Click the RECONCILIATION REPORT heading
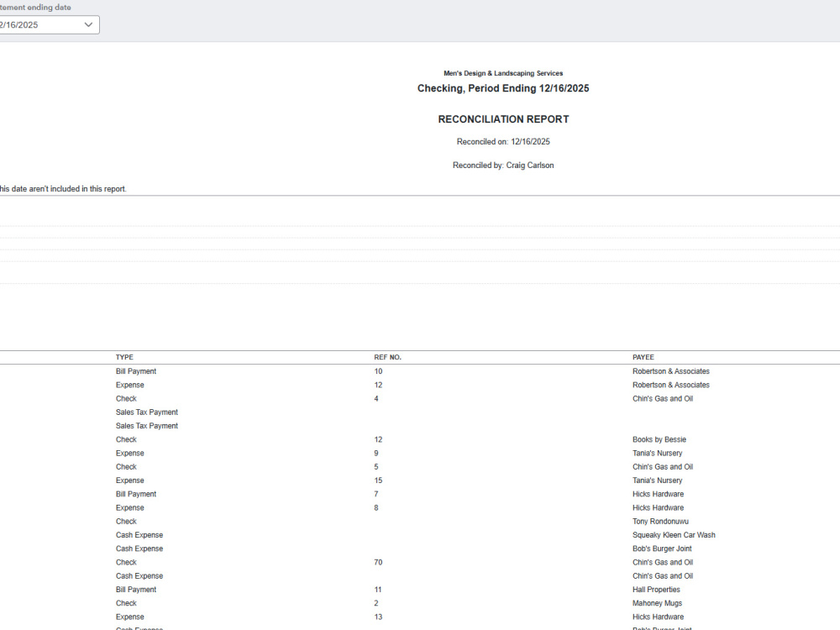 click(503, 119)
